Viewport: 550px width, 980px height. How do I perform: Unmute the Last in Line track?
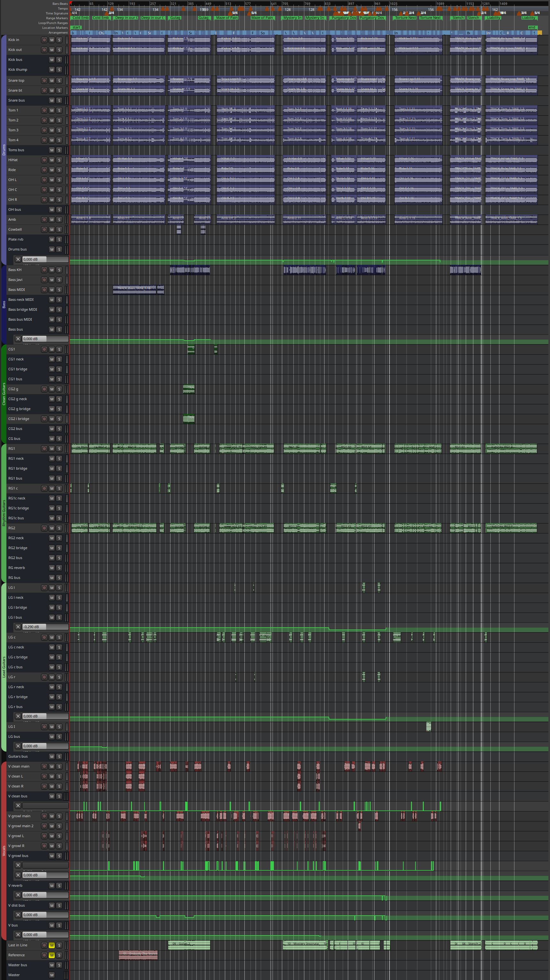pos(52,945)
